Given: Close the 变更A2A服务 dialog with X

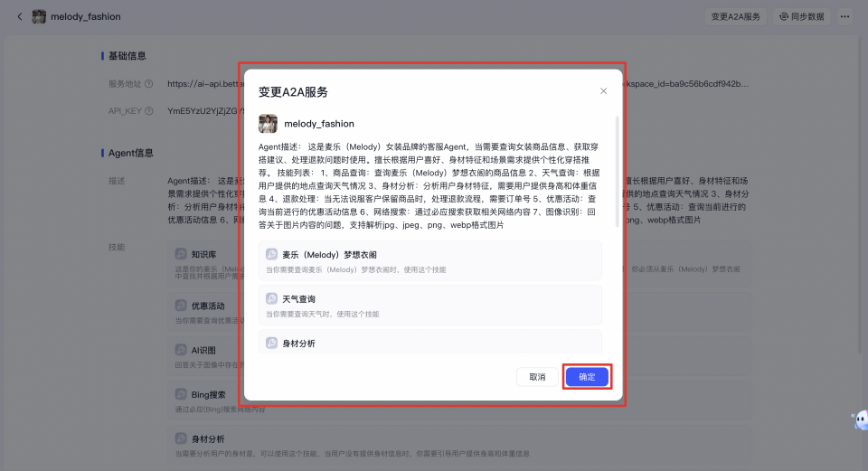Looking at the screenshot, I should (x=604, y=91).
